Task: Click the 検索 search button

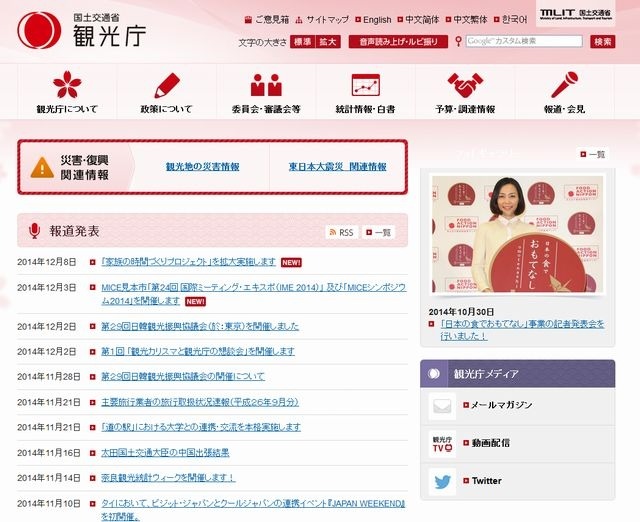Action: (x=603, y=42)
